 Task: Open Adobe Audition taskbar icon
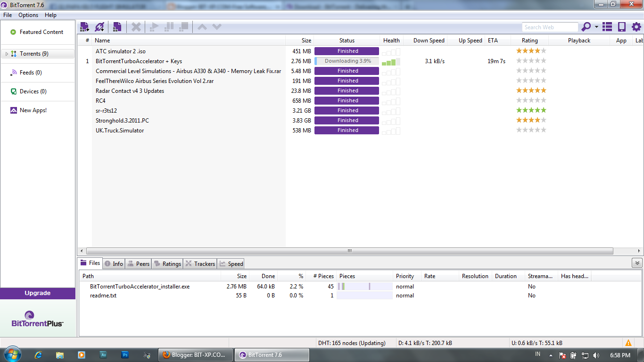[x=104, y=355]
